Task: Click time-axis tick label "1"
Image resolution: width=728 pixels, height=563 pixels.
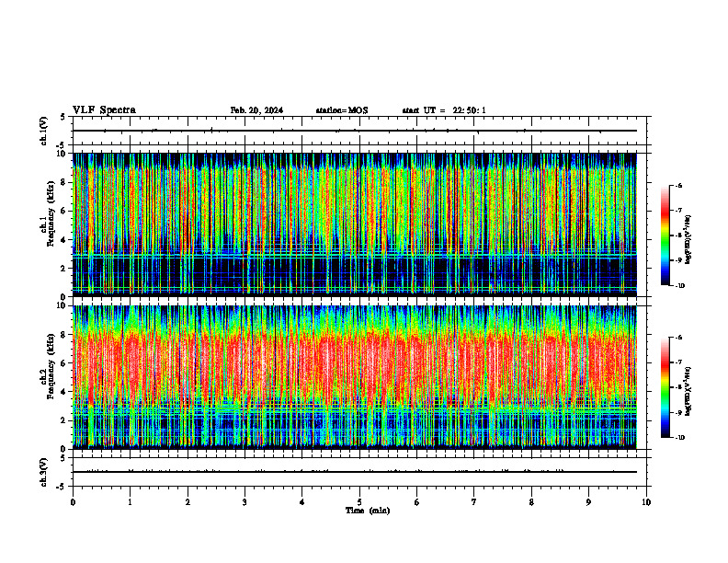Action: click(x=130, y=502)
